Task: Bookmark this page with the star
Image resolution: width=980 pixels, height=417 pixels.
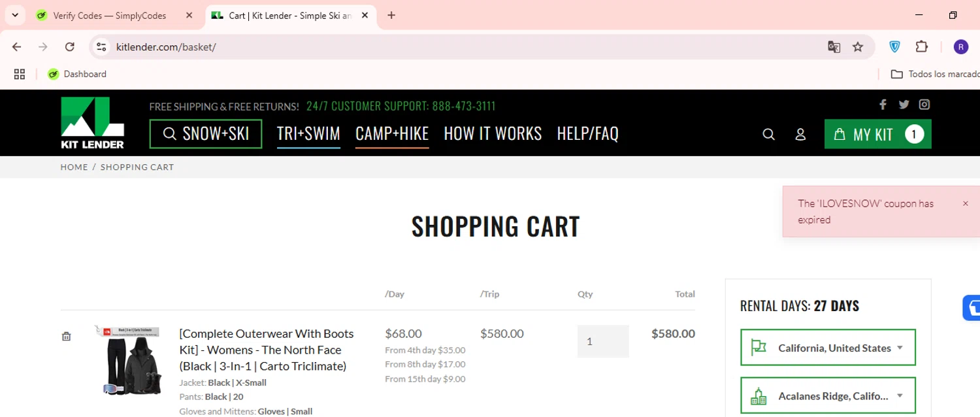Action: 858,47
